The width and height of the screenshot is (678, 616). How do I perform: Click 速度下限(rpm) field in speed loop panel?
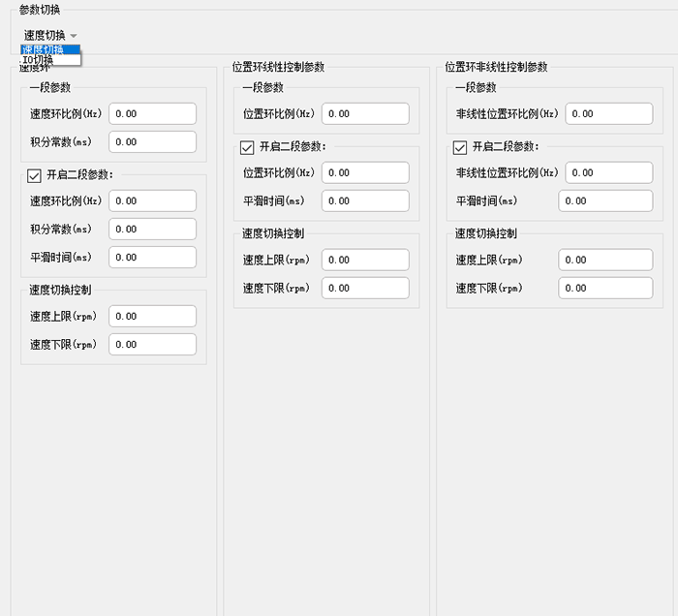coord(152,345)
